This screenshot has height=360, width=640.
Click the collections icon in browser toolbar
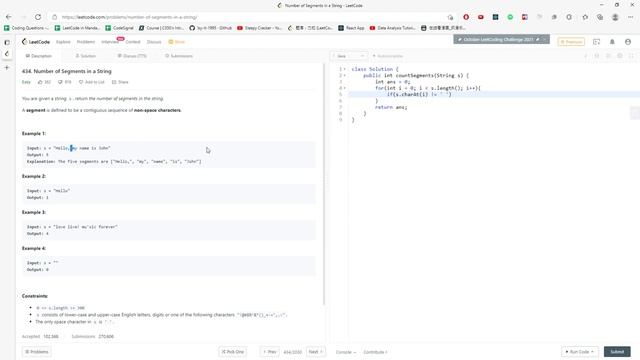coord(600,17)
